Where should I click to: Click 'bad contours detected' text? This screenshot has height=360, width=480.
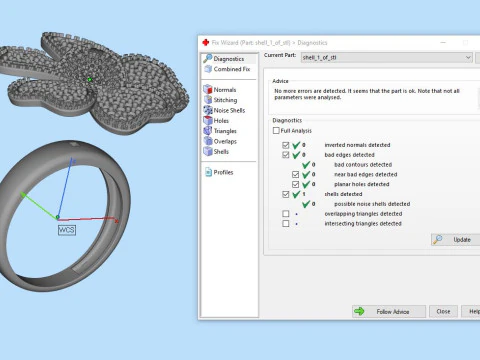(363, 165)
